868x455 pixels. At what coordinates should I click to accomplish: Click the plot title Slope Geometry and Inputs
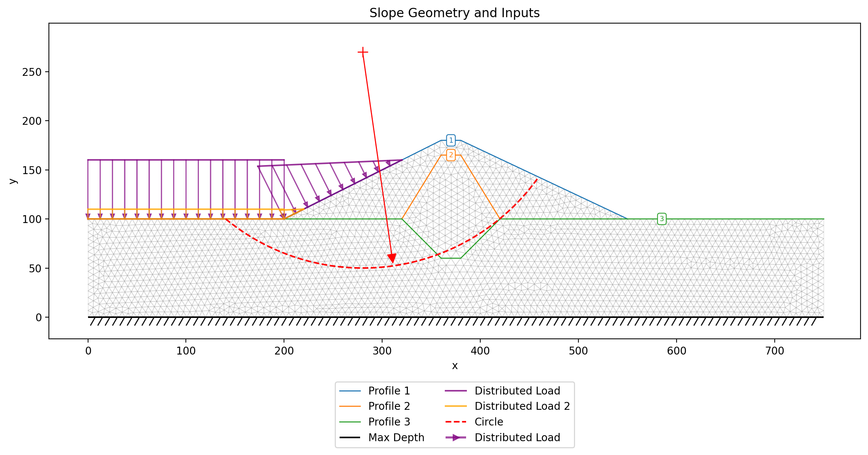click(x=455, y=13)
